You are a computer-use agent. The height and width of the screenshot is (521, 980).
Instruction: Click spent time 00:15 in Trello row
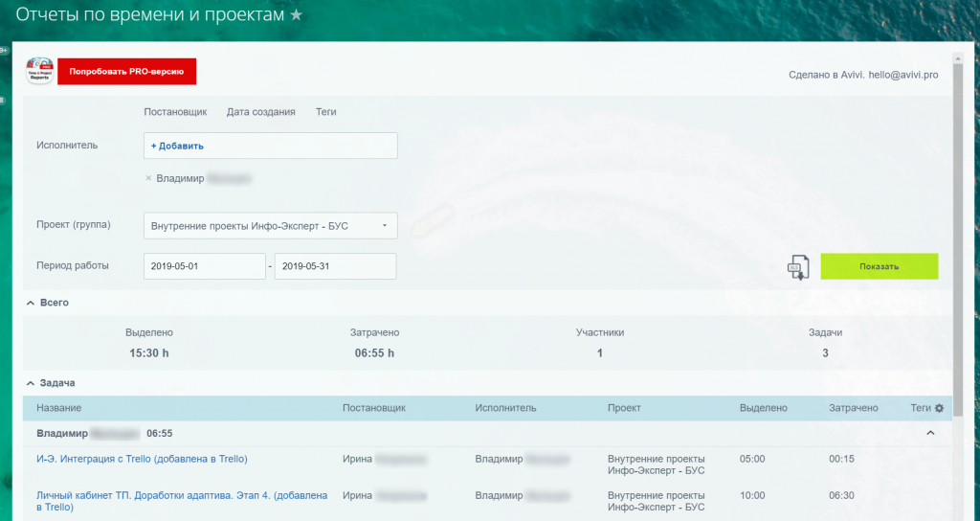tap(841, 459)
